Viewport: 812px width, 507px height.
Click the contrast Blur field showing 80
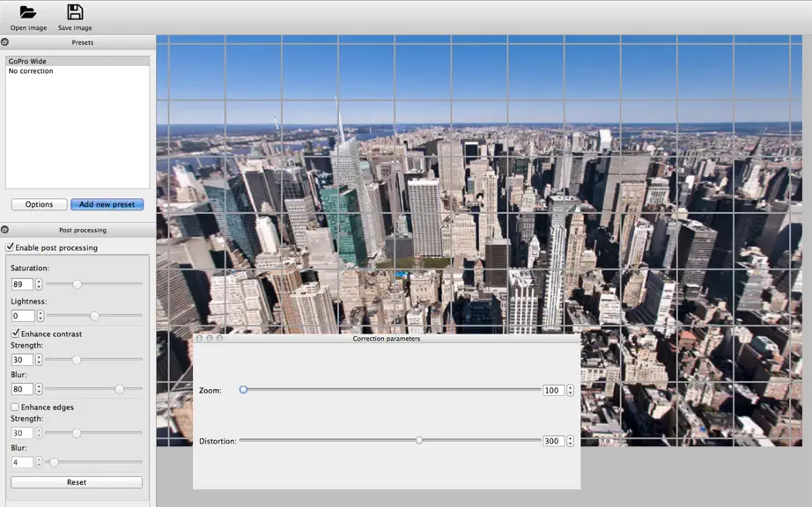click(x=22, y=389)
